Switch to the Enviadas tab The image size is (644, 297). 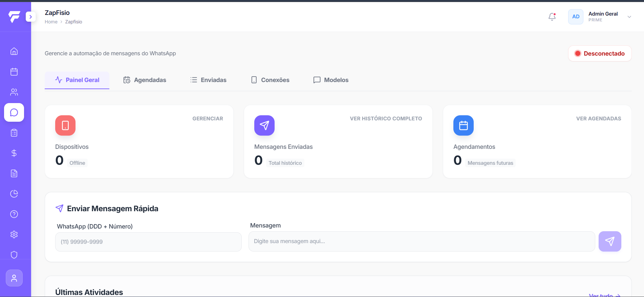(x=208, y=80)
